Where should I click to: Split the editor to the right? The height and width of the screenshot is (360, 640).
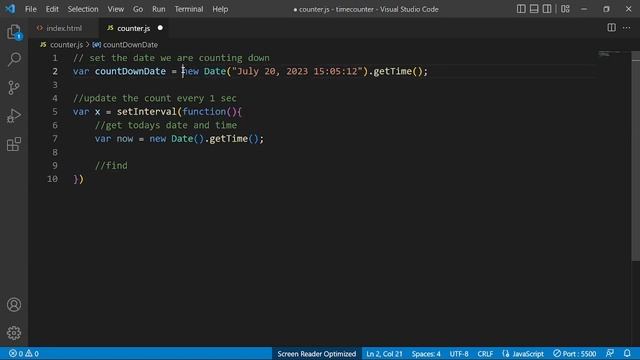(x=611, y=28)
